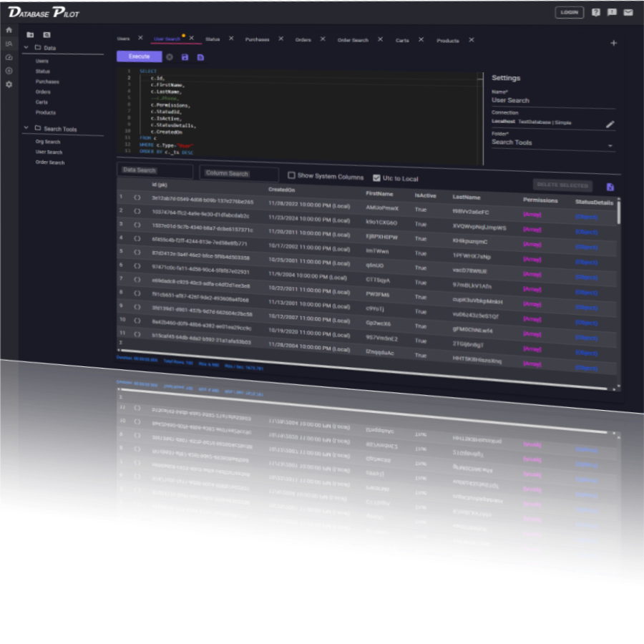The width and height of the screenshot is (644, 644).
Task: Open the Folder dropdown showing Search Tools
Action: (553, 143)
